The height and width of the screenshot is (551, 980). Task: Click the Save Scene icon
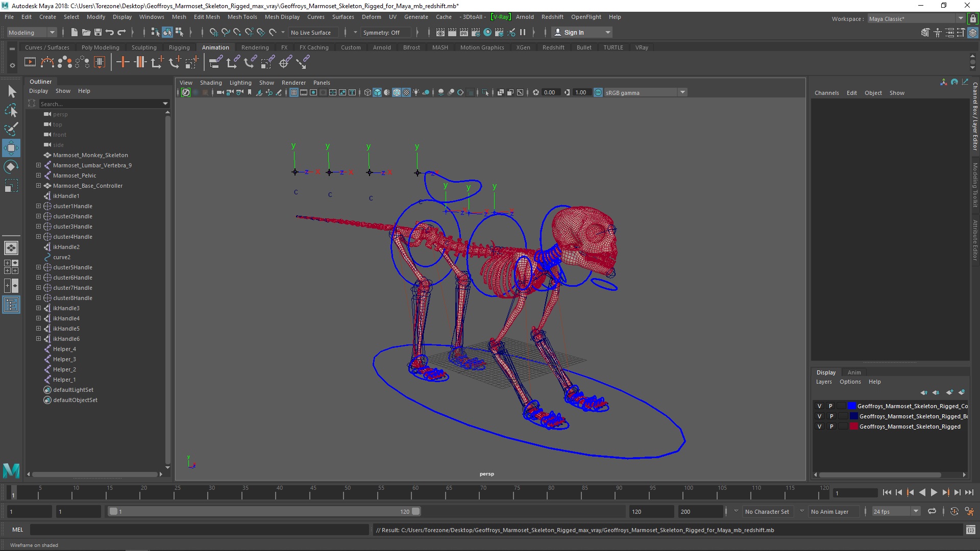(x=98, y=32)
